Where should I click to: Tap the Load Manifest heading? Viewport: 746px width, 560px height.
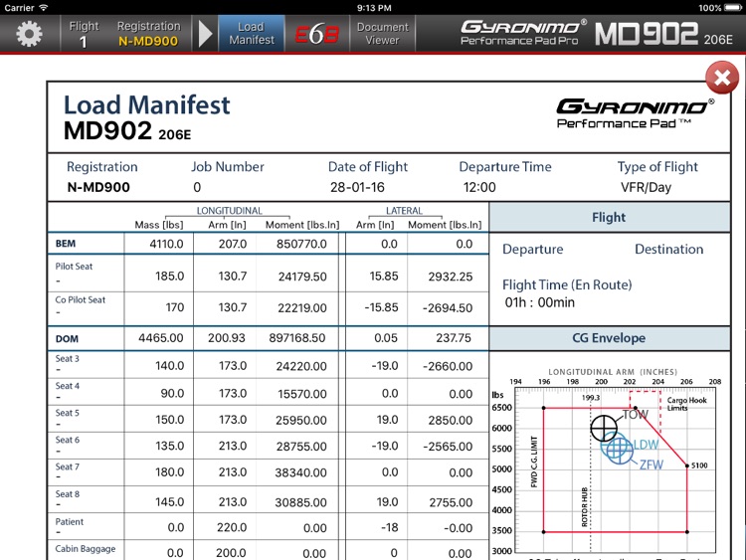coord(147,105)
